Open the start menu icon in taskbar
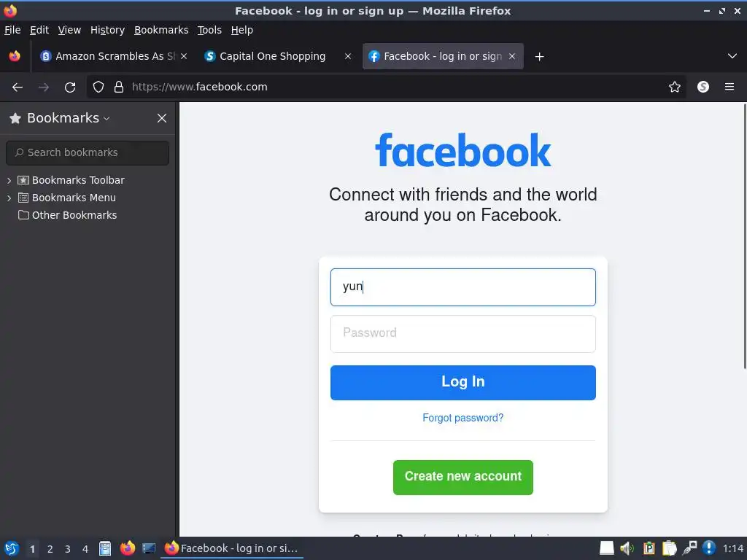Image resolution: width=747 pixels, height=560 pixels. (12, 548)
